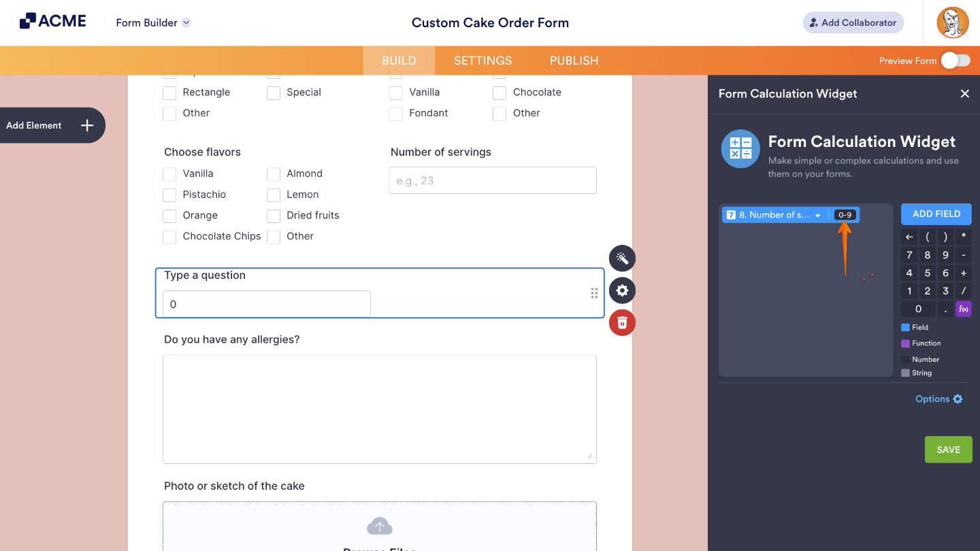
Task: Click inside the Number of servings input field
Action: pos(492,180)
